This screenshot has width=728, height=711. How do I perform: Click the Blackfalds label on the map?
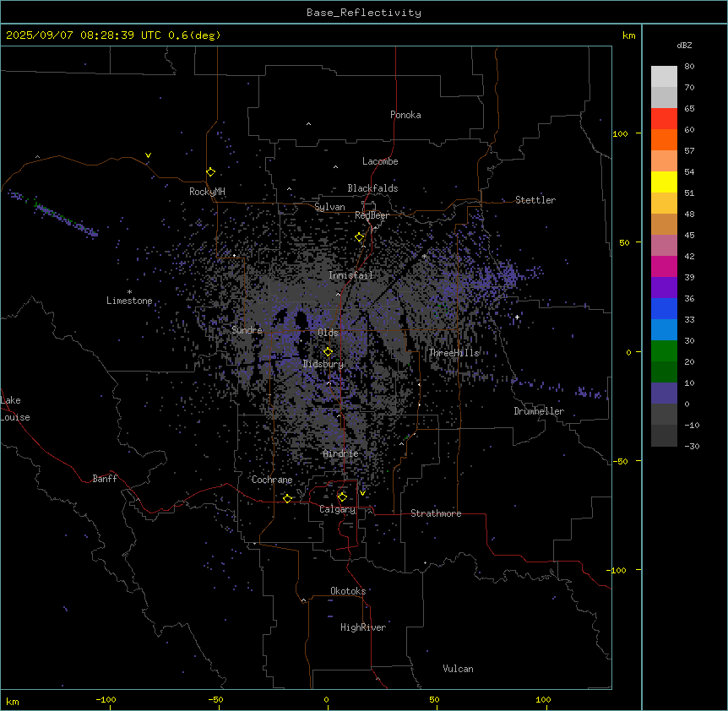pos(372,188)
